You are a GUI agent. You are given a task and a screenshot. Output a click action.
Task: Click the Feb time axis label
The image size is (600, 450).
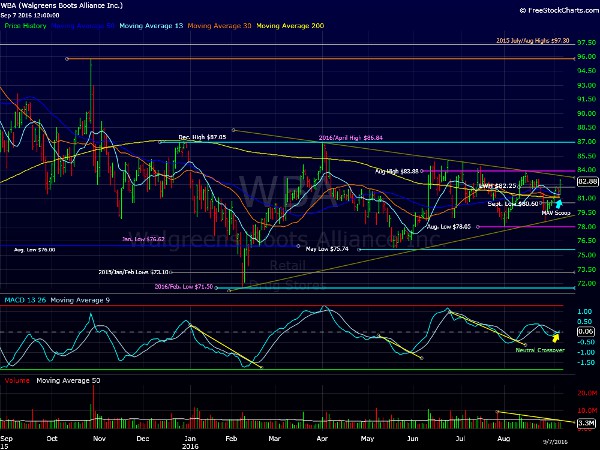coord(231,439)
